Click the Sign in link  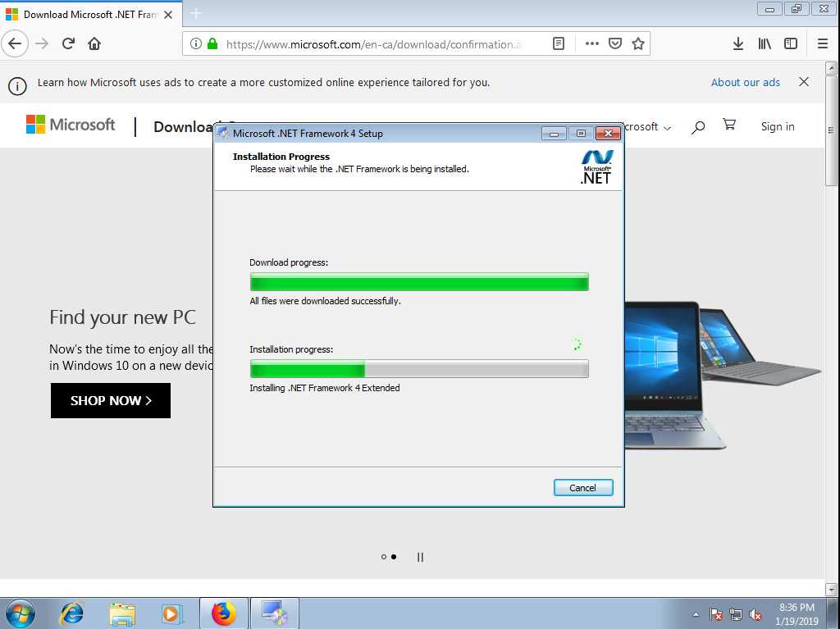(778, 126)
